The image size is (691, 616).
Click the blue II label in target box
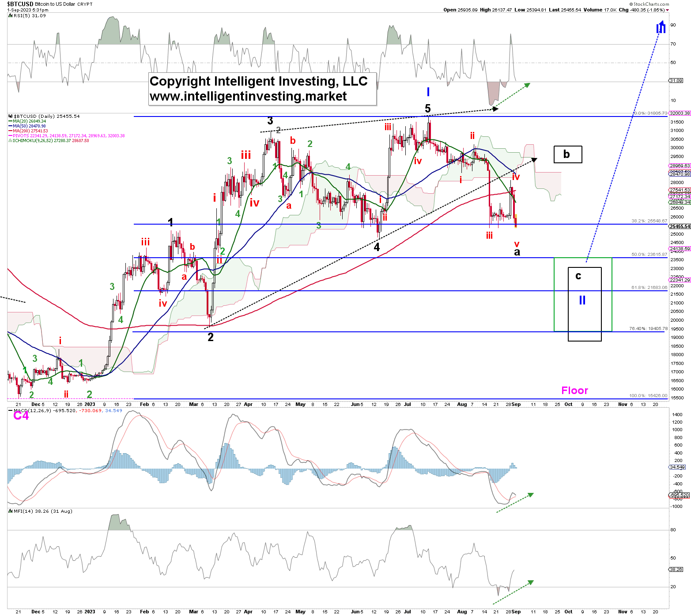[582, 300]
